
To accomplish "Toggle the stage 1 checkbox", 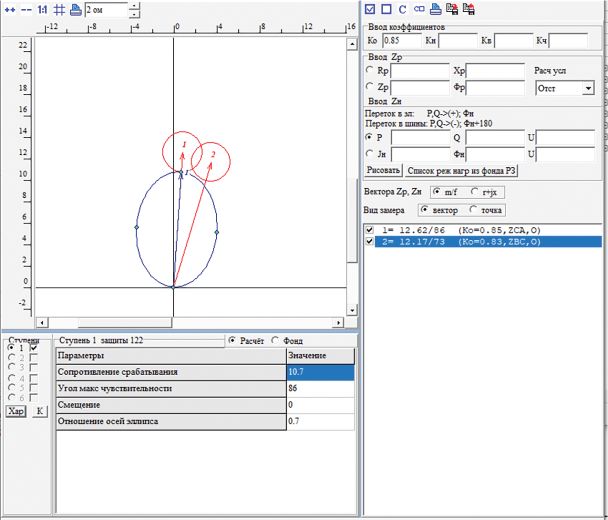I will 34,347.
